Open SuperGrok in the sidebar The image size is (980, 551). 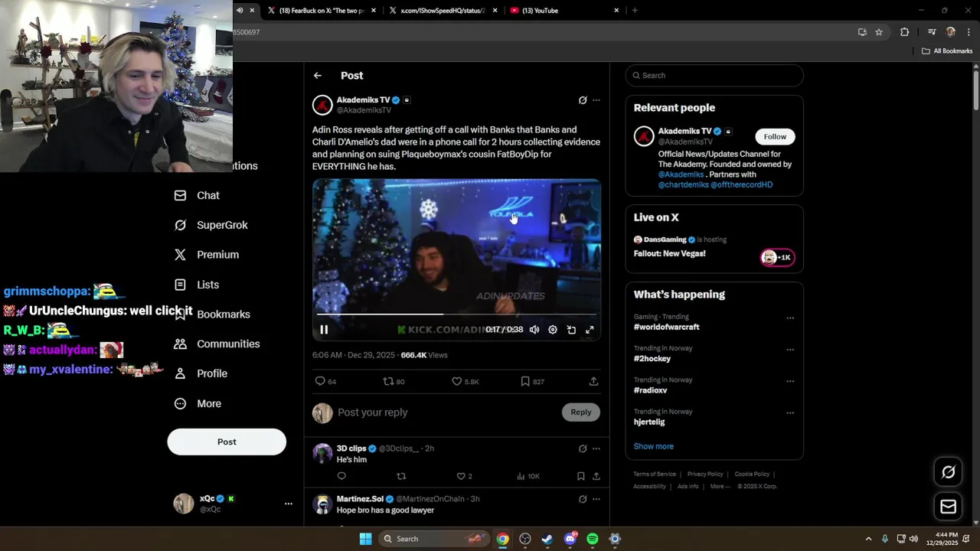[x=211, y=225]
